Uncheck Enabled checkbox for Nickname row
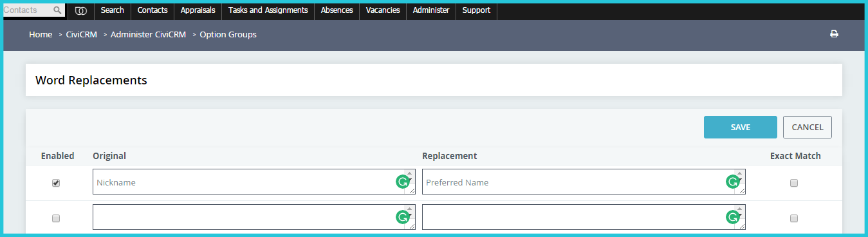868x237 pixels. 56,183
